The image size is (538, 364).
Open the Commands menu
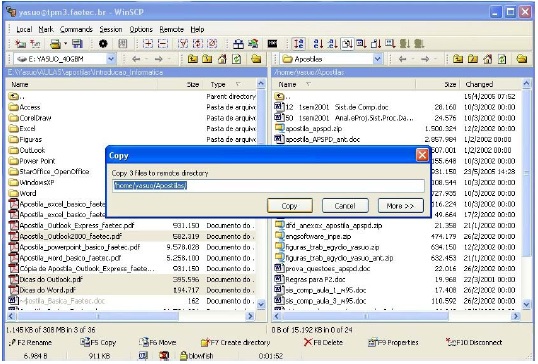coord(76,30)
